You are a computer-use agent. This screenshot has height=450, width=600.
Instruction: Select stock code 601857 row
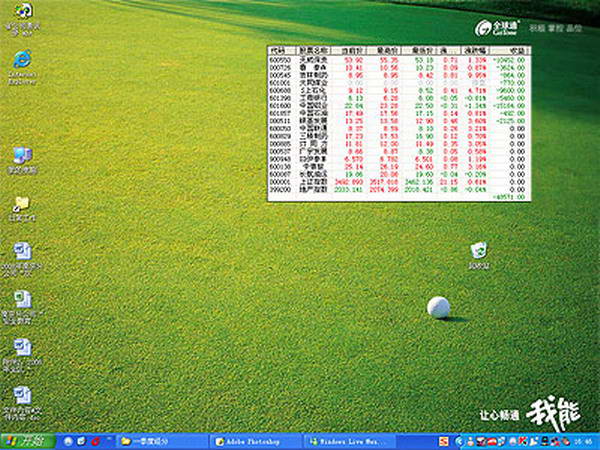tap(398, 113)
